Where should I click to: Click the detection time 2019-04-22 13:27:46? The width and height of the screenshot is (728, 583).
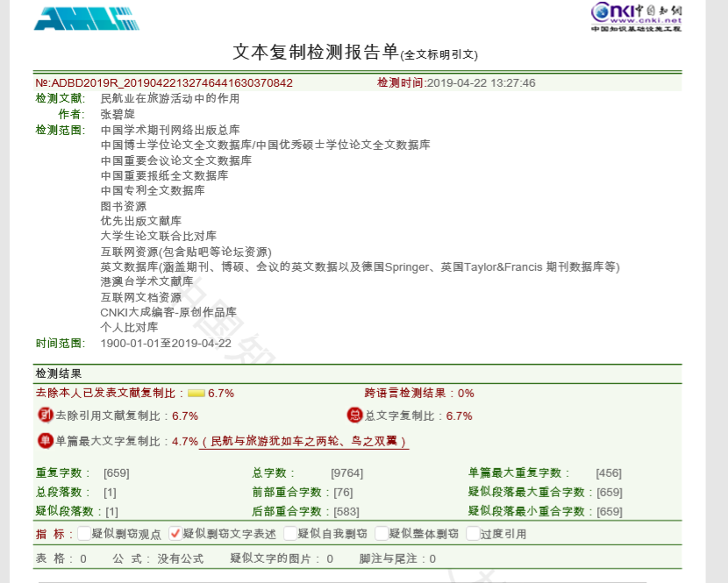(481, 83)
